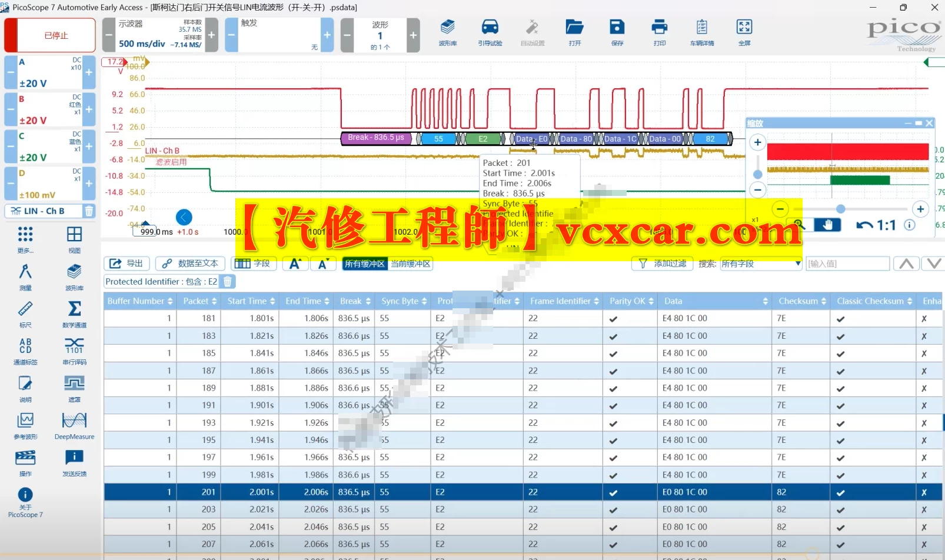Click the 输入值 search input field
Image resolution: width=945 pixels, height=560 pixels.
tap(848, 264)
